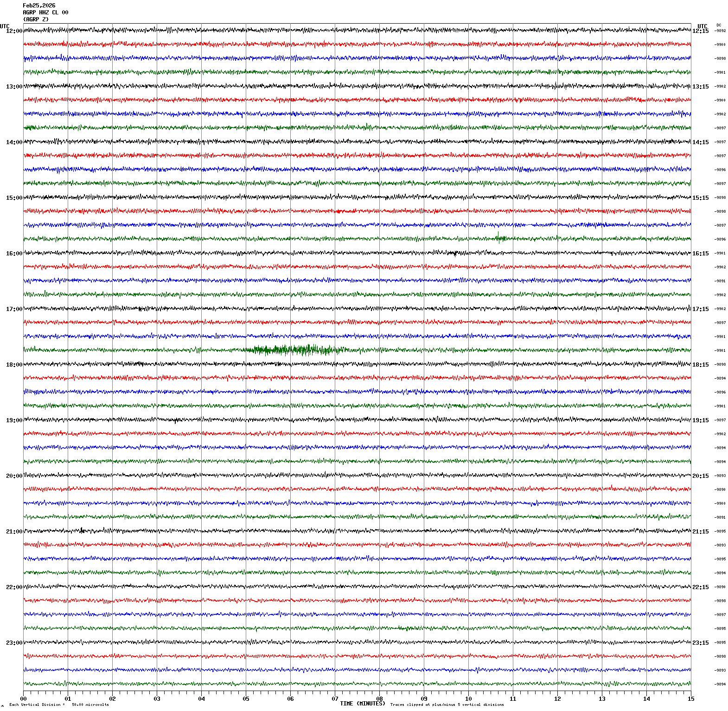Click the Each Vertical Division scale note

(59, 705)
